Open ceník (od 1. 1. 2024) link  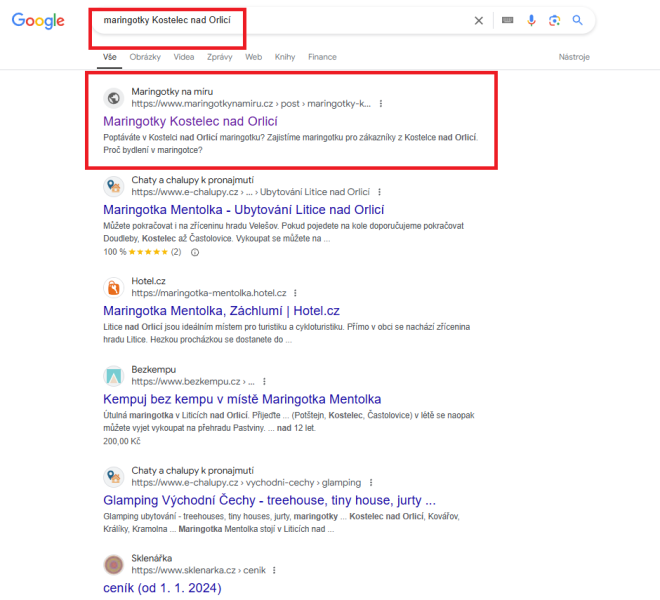click(x=162, y=588)
